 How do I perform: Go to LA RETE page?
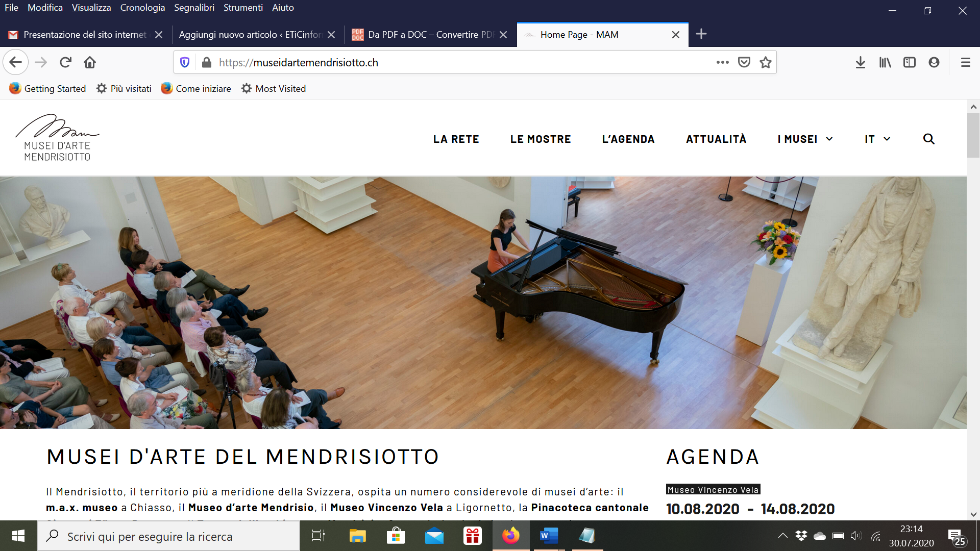click(456, 139)
